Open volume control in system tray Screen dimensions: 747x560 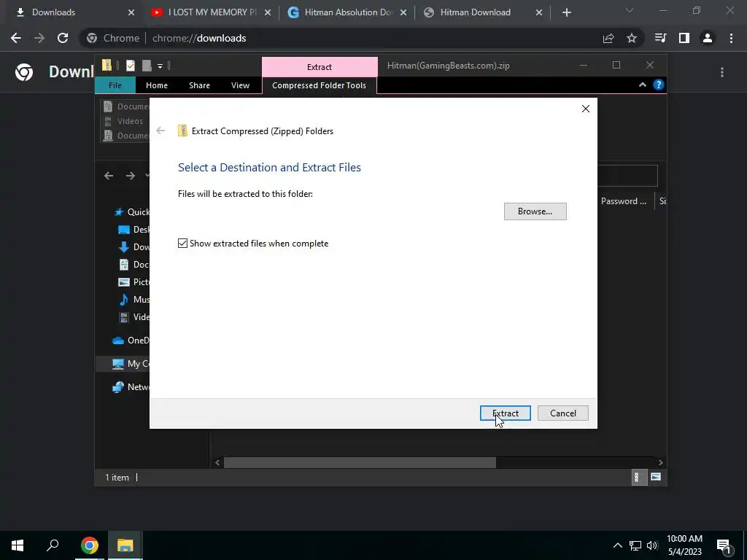(x=652, y=545)
